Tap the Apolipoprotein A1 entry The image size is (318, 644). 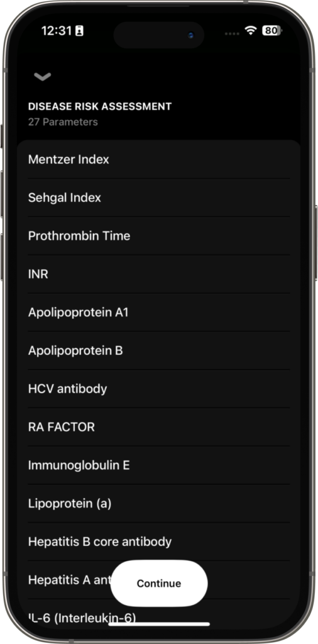click(x=159, y=312)
